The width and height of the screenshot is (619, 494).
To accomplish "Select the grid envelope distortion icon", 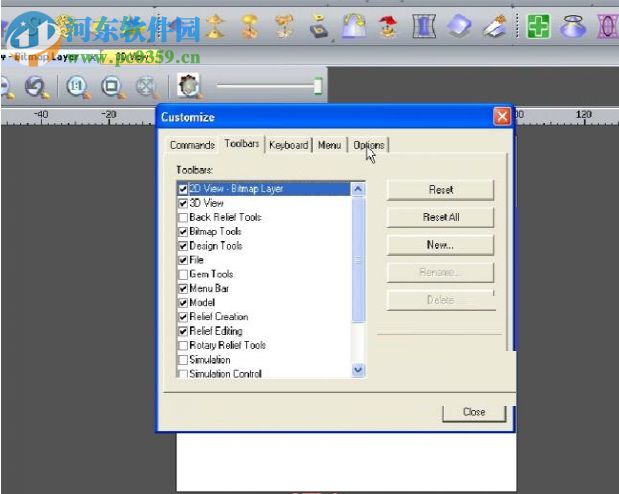I will [x=424, y=26].
